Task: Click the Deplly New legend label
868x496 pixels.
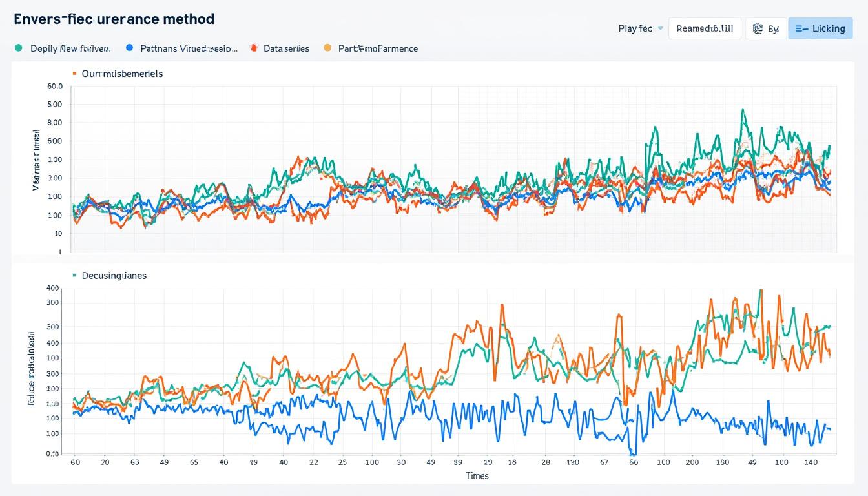Action: pos(70,48)
